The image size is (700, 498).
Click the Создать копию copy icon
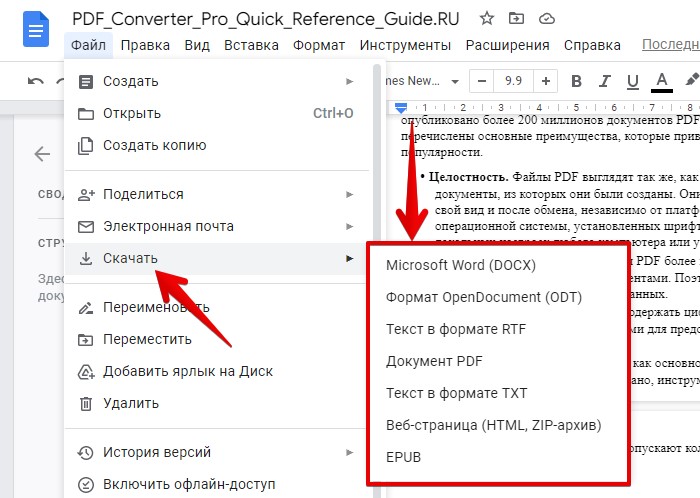pos(86,146)
